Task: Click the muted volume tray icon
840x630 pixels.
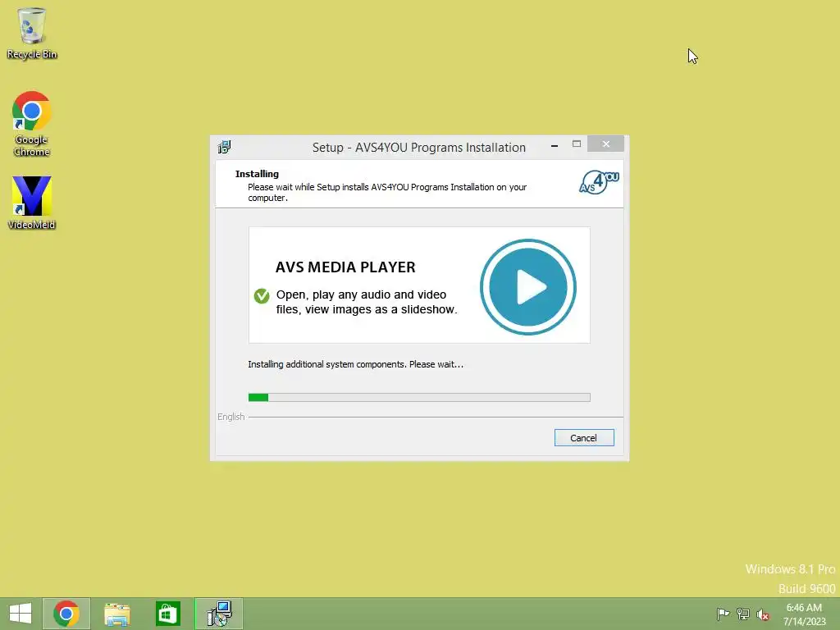Action: (763, 614)
